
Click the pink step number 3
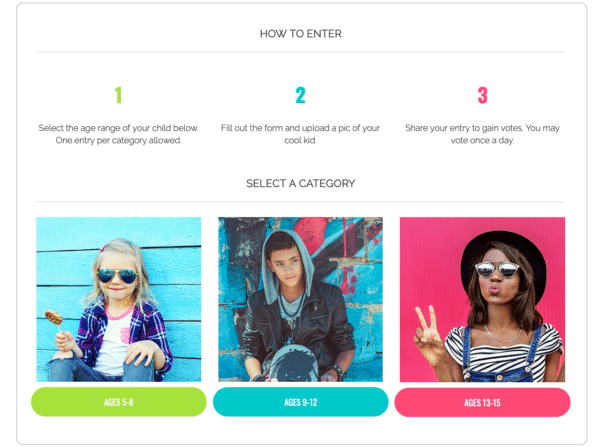tap(483, 95)
